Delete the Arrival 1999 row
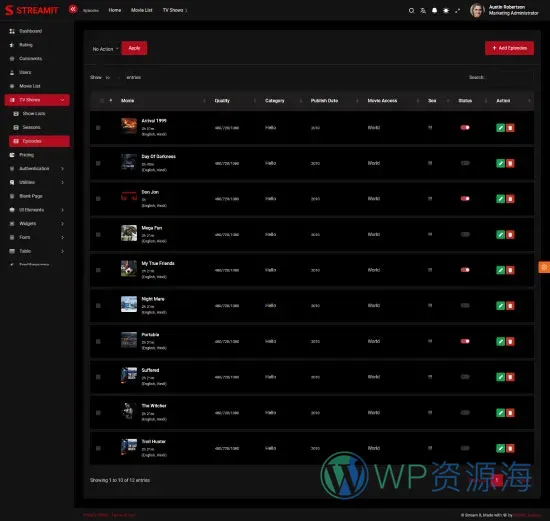Viewport: 550px width, 521px height. 510,128
